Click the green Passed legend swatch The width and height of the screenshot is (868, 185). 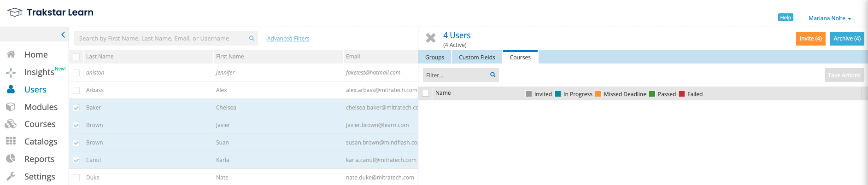652,94
